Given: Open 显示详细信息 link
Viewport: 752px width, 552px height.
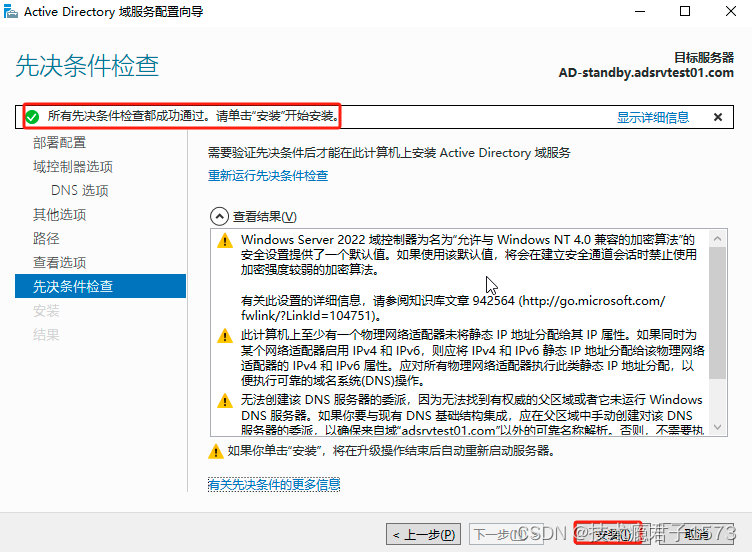Looking at the screenshot, I should click(x=653, y=117).
